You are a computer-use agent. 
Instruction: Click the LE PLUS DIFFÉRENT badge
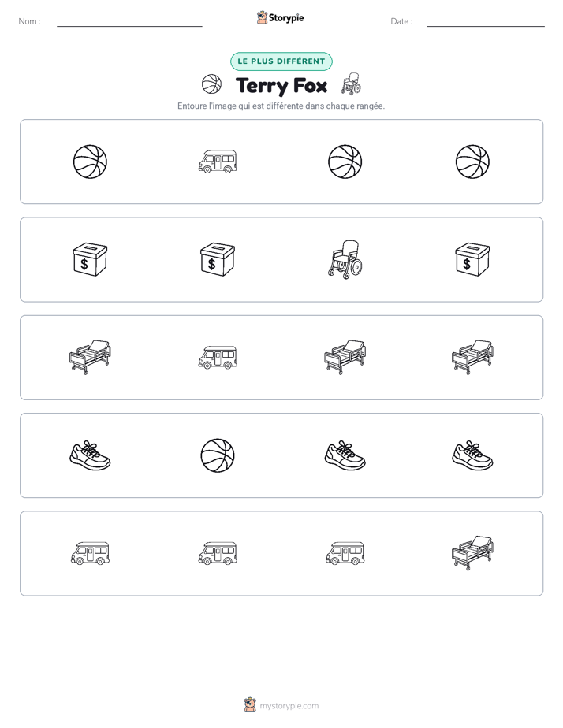coord(281,61)
